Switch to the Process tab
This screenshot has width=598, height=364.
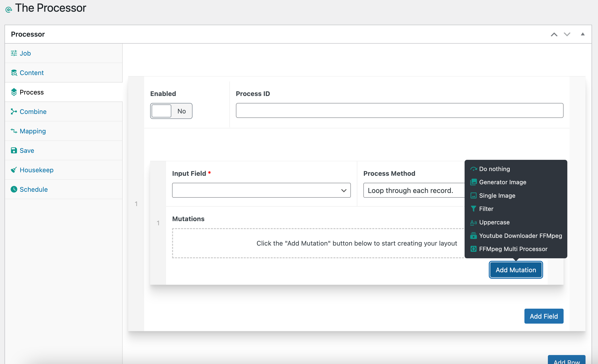32,92
